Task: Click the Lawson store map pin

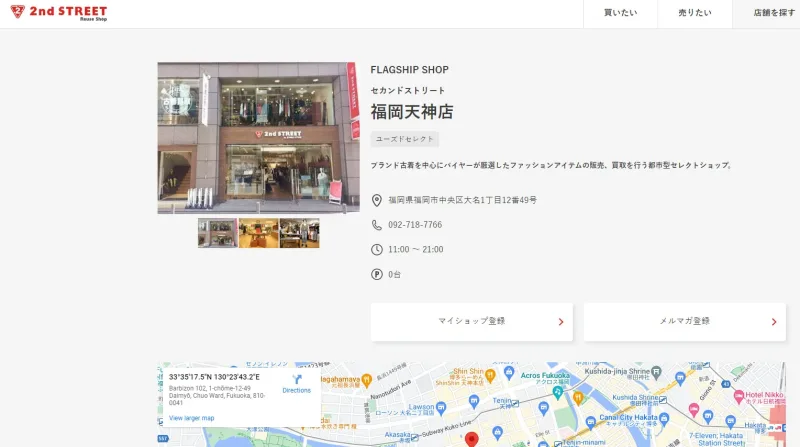Action: tap(441, 407)
